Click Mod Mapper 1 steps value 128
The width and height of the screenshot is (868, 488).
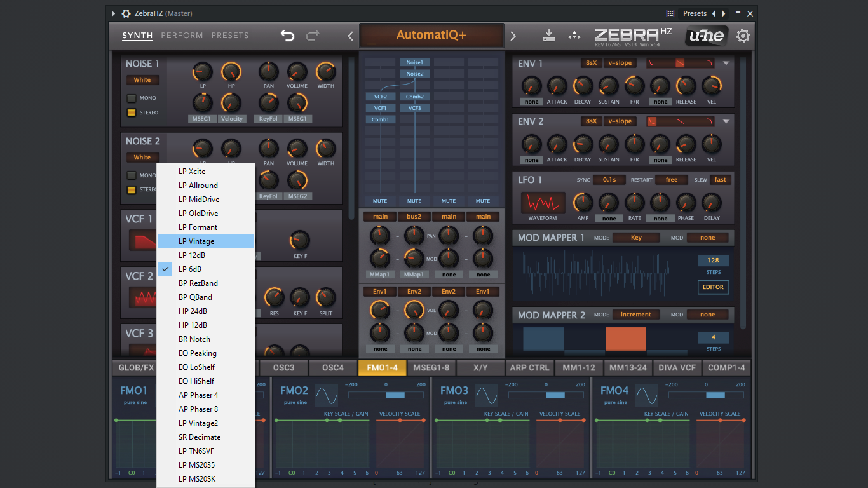pyautogui.click(x=713, y=261)
